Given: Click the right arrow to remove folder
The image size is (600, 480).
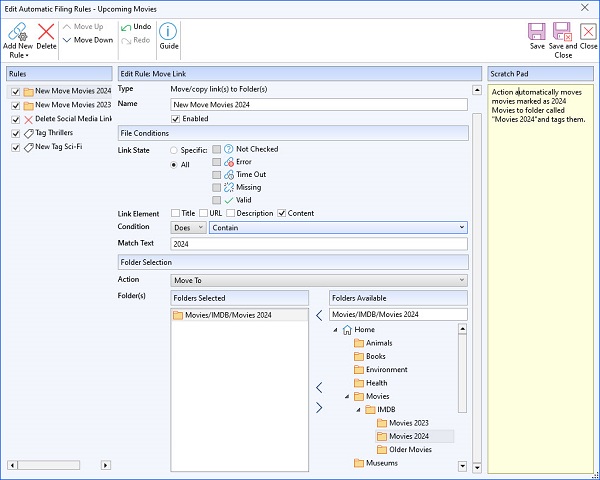Looking at the screenshot, I should [319, 408].
